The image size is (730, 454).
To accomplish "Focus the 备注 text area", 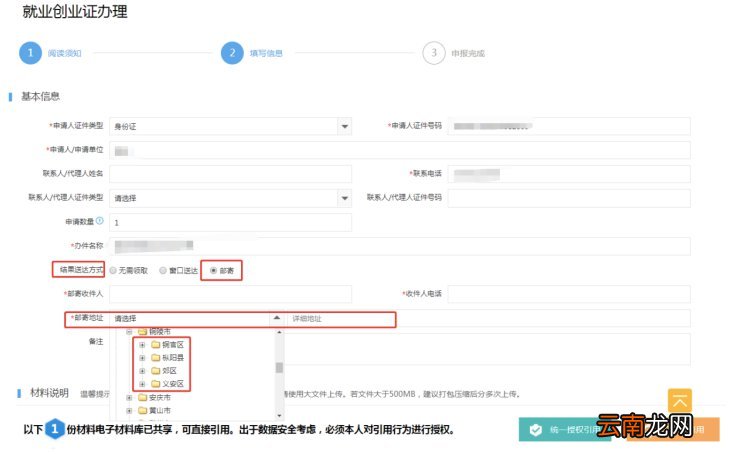I will [x=487, y=349].
